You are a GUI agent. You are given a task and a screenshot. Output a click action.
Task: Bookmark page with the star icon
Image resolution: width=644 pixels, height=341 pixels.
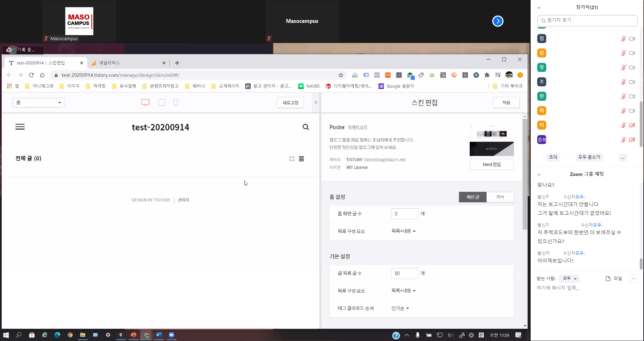pyautogui.click(x=340, y=75)
